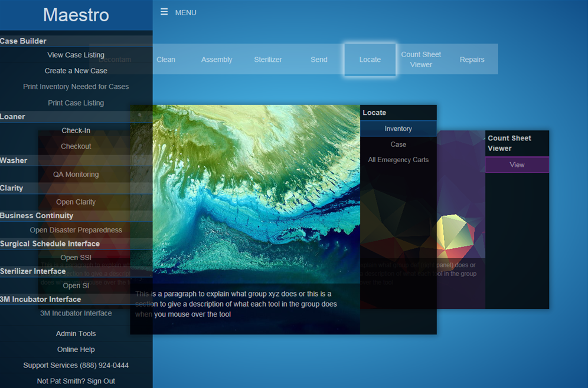The image size is (588, 388).
Task: Open Admin Tools
Action: coord(76,333)
